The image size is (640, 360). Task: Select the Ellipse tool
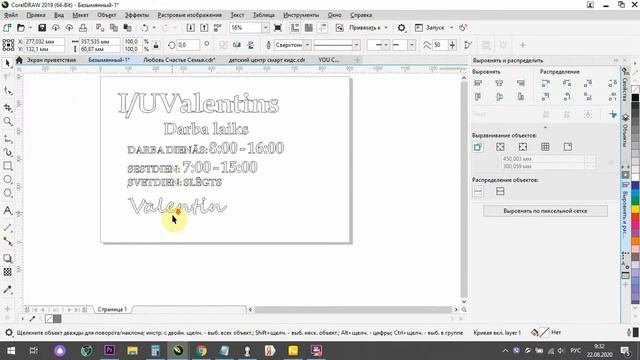pos(7,180)
